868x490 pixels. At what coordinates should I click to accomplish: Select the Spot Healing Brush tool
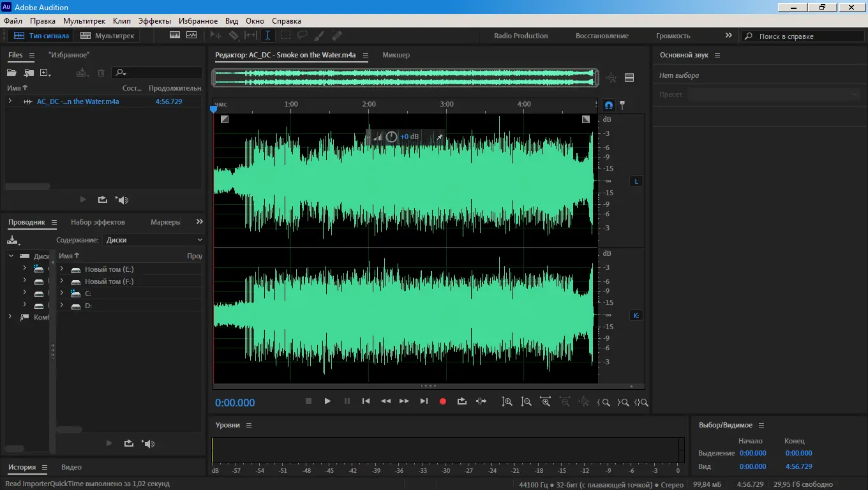[x=336, y=35]
